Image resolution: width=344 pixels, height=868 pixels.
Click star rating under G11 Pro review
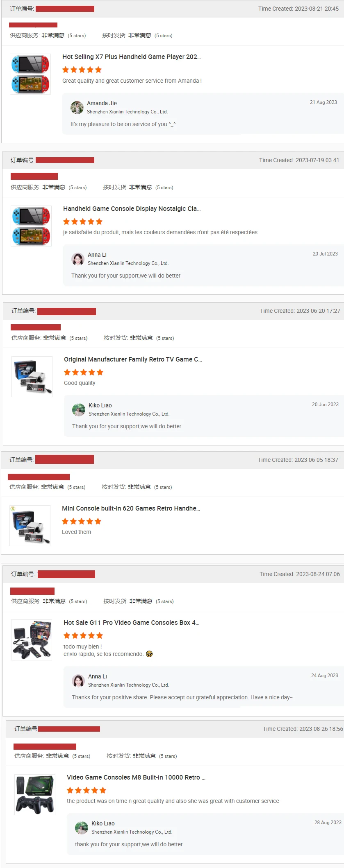coord(83,635)
